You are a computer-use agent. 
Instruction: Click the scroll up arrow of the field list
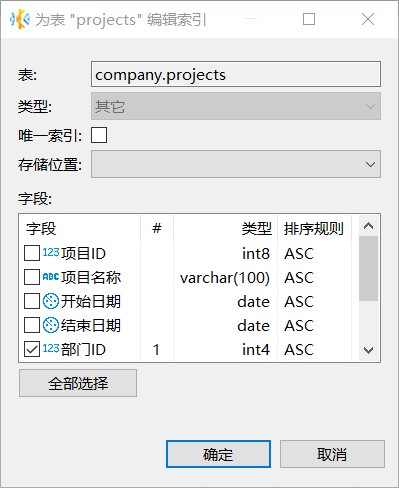point(368,226)
